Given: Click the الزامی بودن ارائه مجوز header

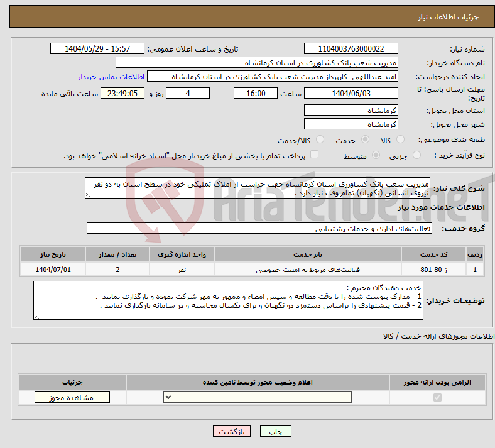Looking at the screenshot, I should 437,382.
